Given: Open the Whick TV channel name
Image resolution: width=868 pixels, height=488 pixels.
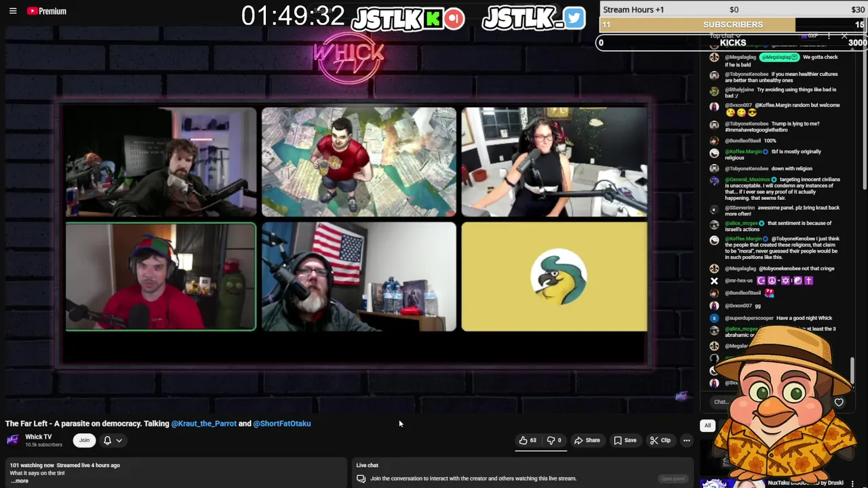Looking at the screenshot, I should pos(38,437).
